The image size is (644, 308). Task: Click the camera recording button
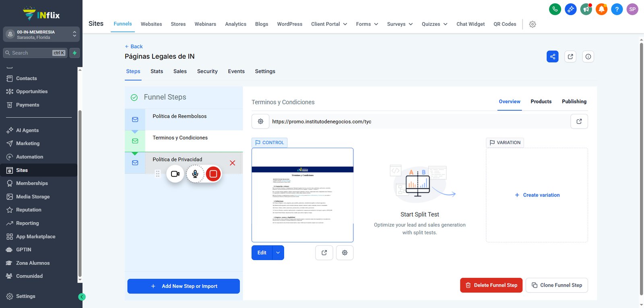pyautogui.click(x=175, y=174)
